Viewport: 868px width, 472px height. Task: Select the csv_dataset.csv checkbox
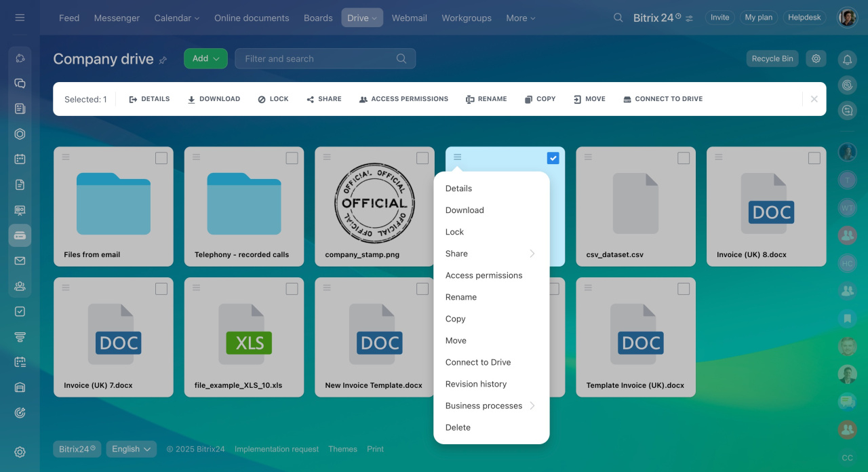tap(684, 158)
